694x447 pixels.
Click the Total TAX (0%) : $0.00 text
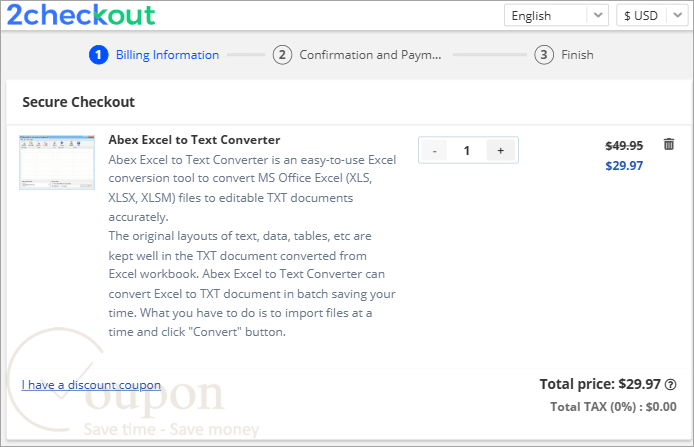613,407
